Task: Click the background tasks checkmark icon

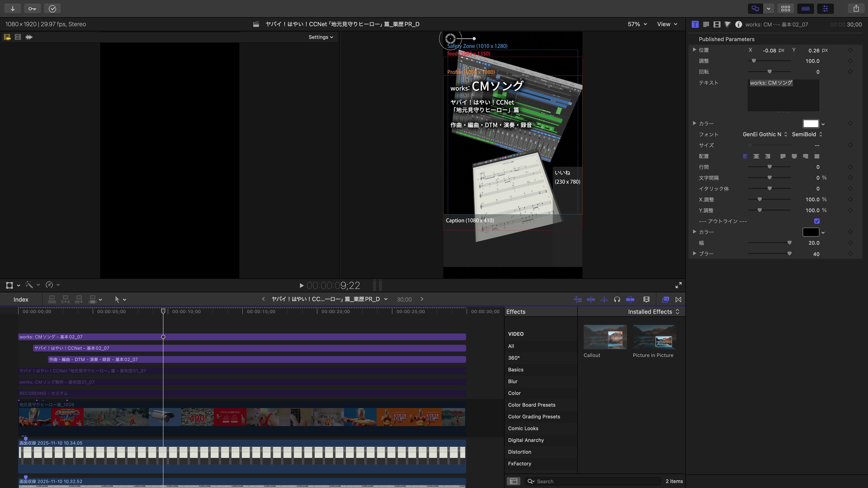Action: (52, 8)
